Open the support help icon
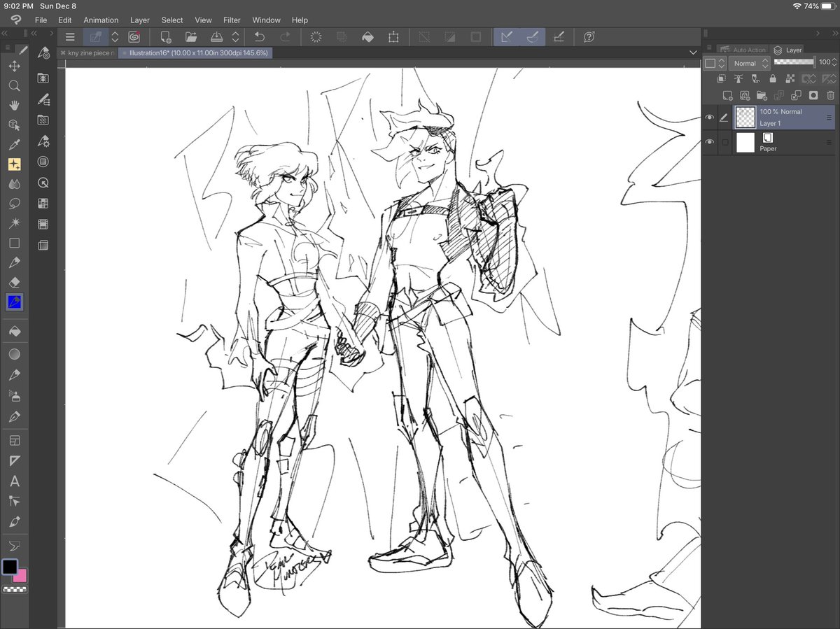 tap(589, 37)
